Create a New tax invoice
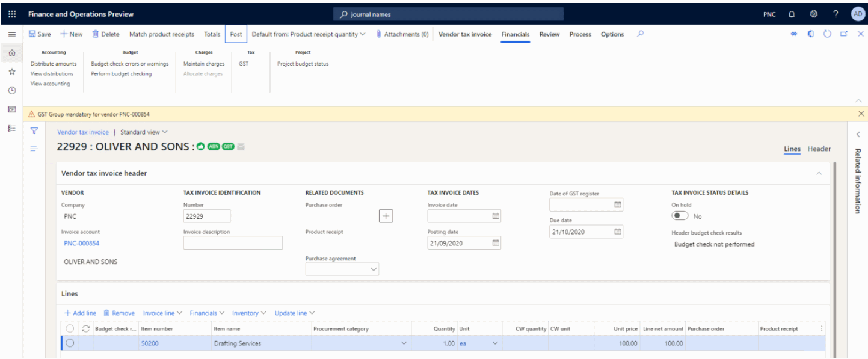The image size is (868, 359). tap(72, 34)
